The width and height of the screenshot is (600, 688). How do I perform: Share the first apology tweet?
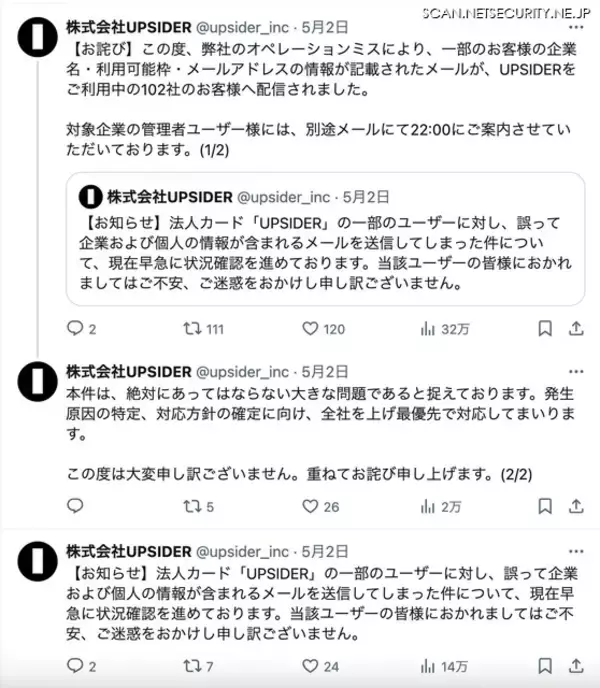click(x=577, y=328)
